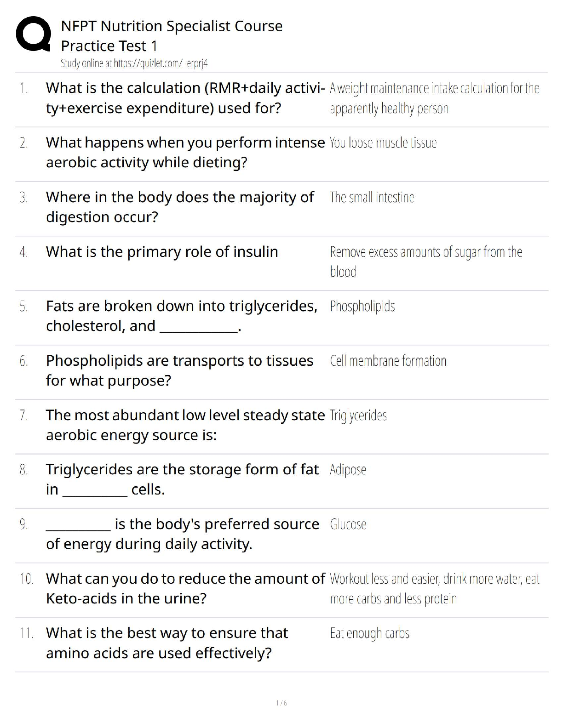Click the Keto-acids in urine question
Screen dimensions: 563x728
click(x=185, y=588)
